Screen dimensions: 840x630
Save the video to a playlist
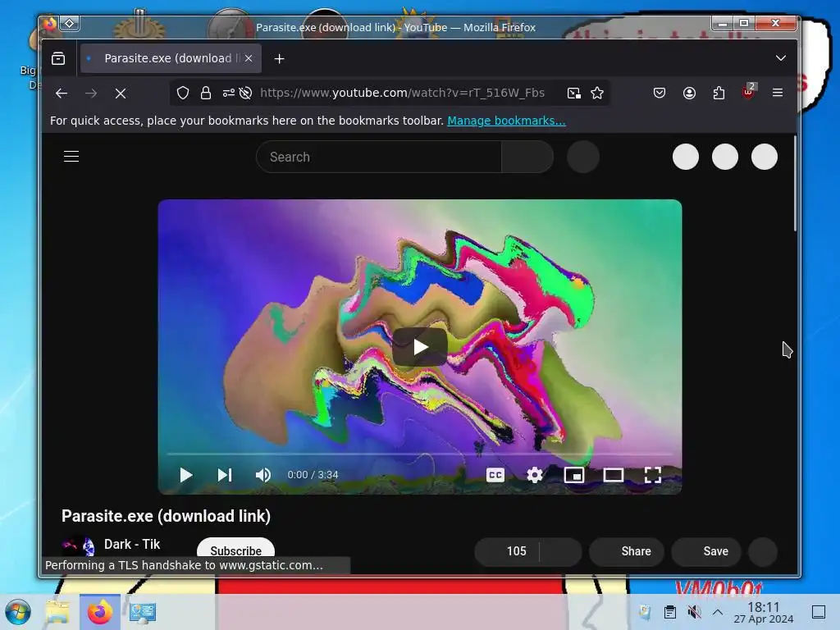[706, 551]
